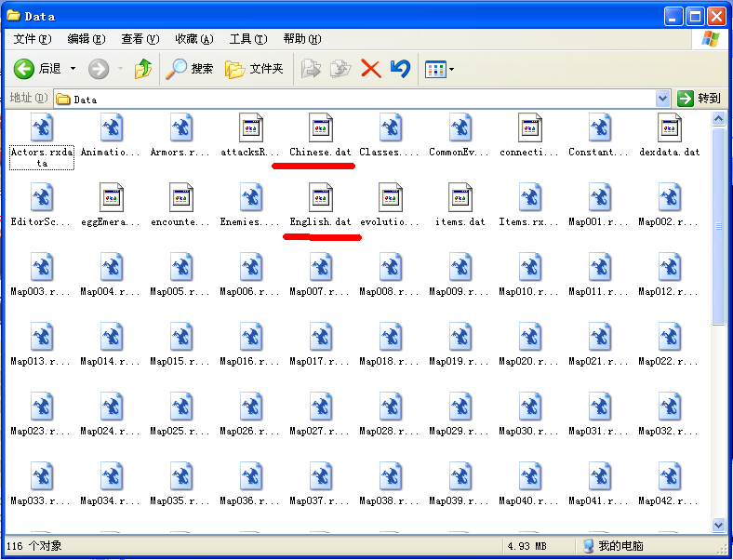Select the eggEmera... file icon
733x560 pixels.
[112, 197]
